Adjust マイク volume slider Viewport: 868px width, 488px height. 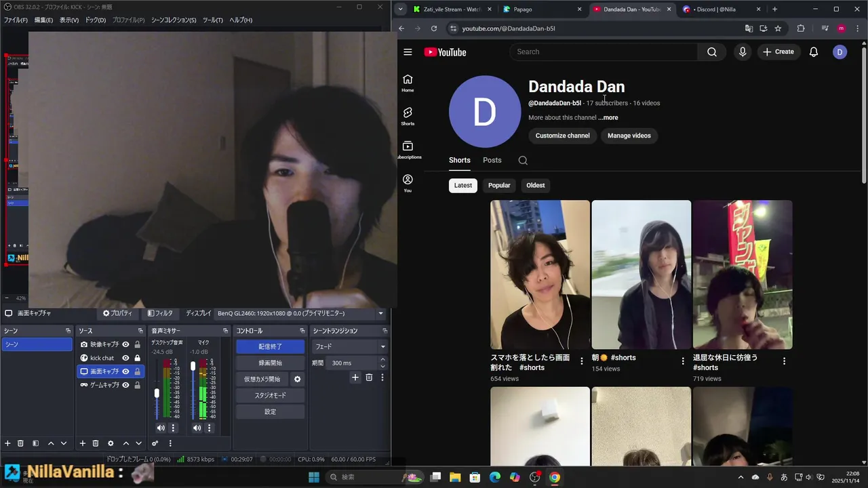click(x=193, y=366)
